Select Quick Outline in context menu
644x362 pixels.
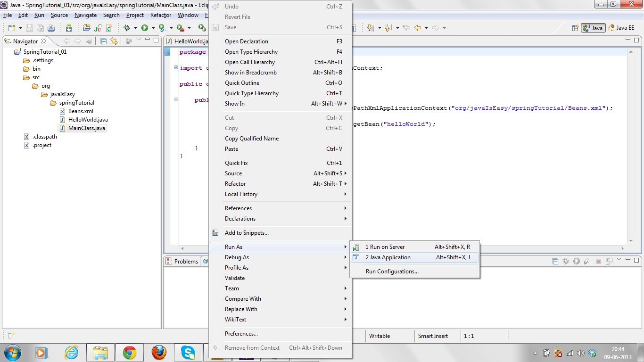(x=281, y=83)
